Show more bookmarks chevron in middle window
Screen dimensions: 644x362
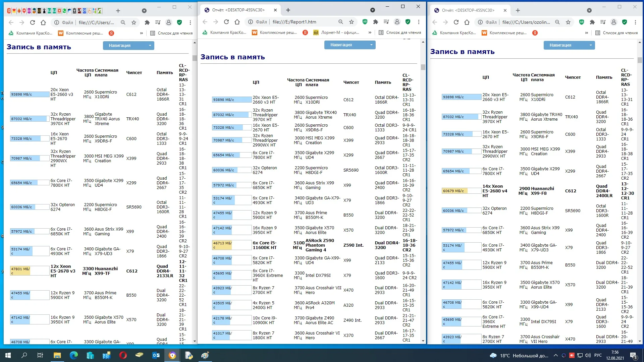coord(370,33)
